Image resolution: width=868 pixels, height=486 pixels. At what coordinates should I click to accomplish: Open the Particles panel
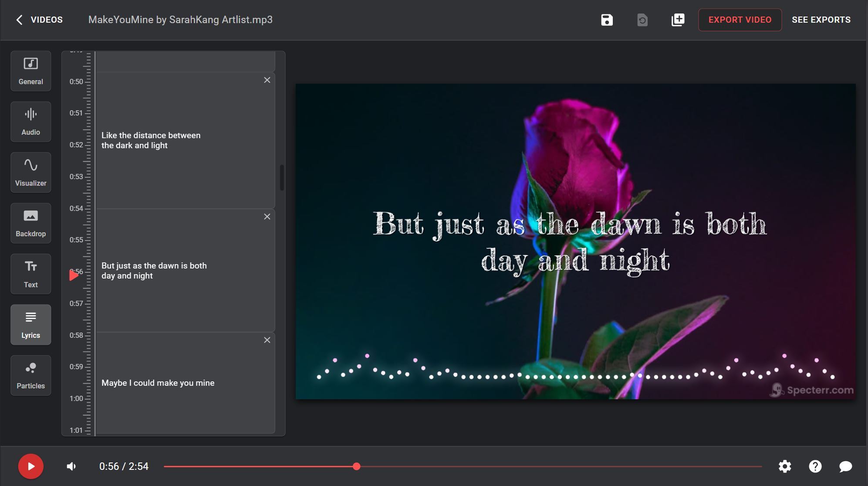pos(30,375)
